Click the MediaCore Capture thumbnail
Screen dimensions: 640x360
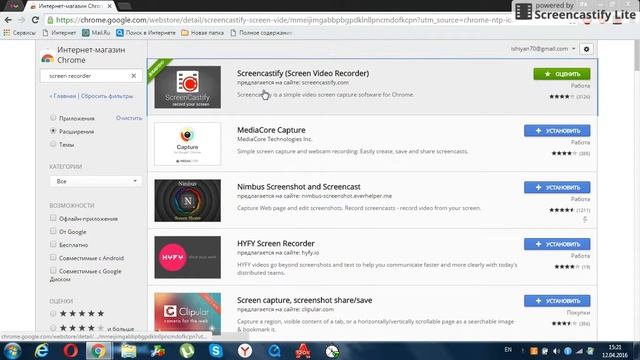(x=187, y=144)
